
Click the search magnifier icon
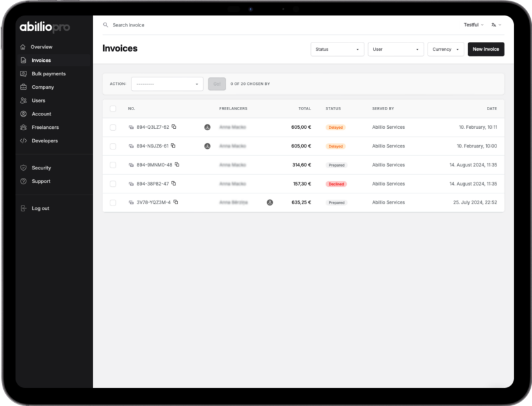(x=106, y=24)
